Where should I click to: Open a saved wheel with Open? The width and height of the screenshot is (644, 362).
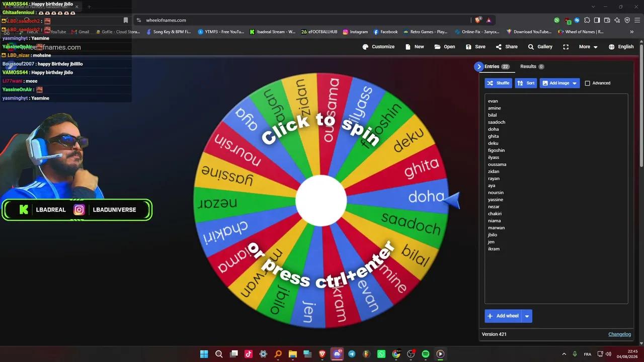445,47
